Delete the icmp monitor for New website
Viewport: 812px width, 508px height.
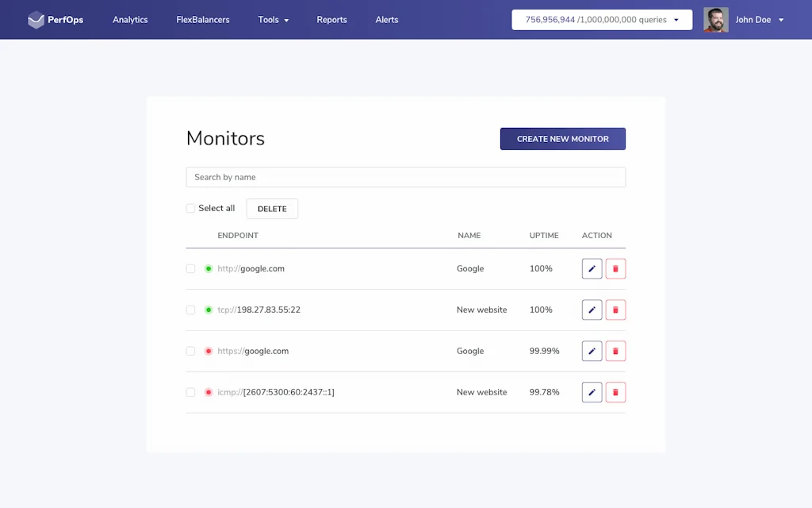(615, 392)
